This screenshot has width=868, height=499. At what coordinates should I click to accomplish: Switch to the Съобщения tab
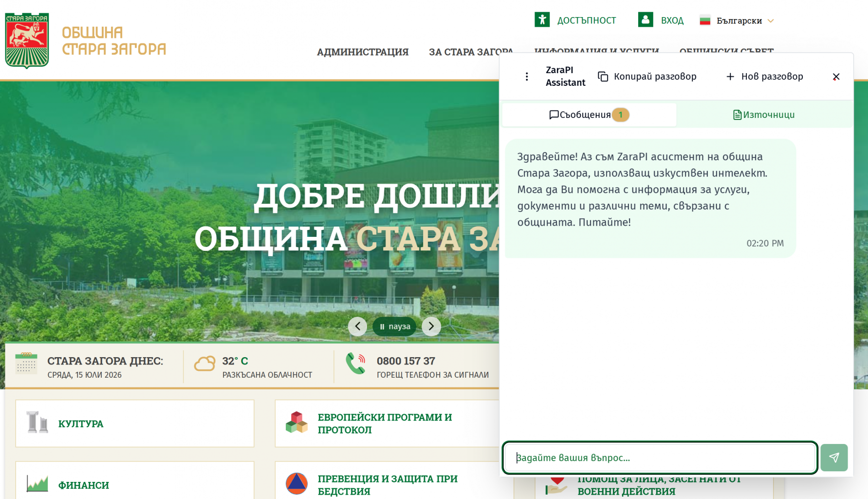point(589,115)
